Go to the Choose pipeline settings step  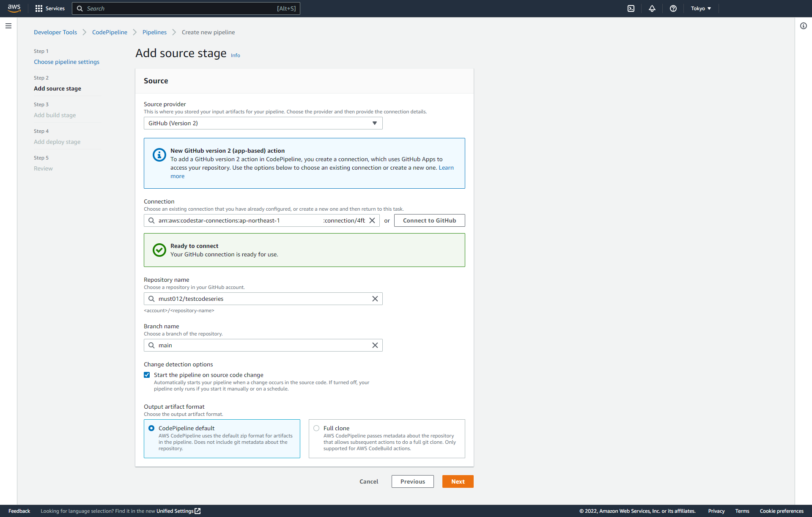click(66, 62)
